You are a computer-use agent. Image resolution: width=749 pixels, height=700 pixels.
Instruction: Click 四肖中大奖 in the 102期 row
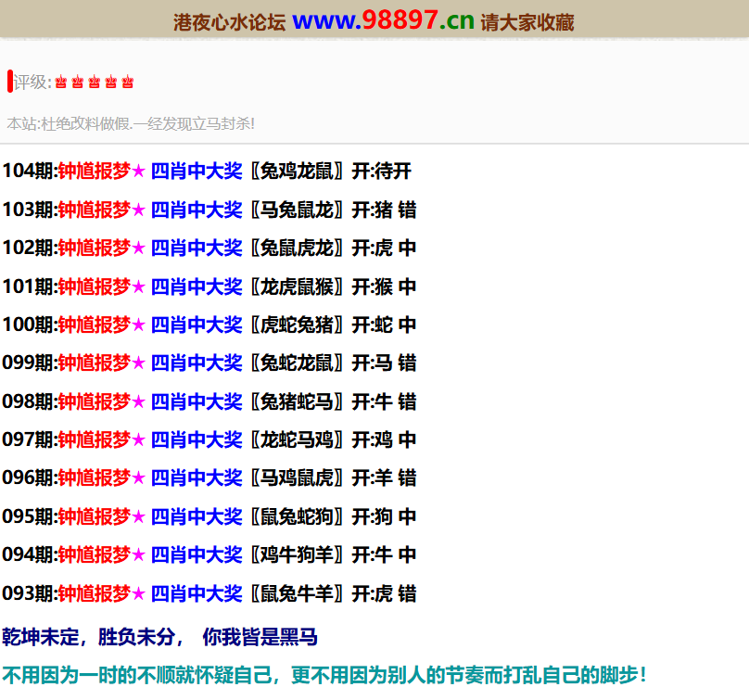tap(196, 248)
